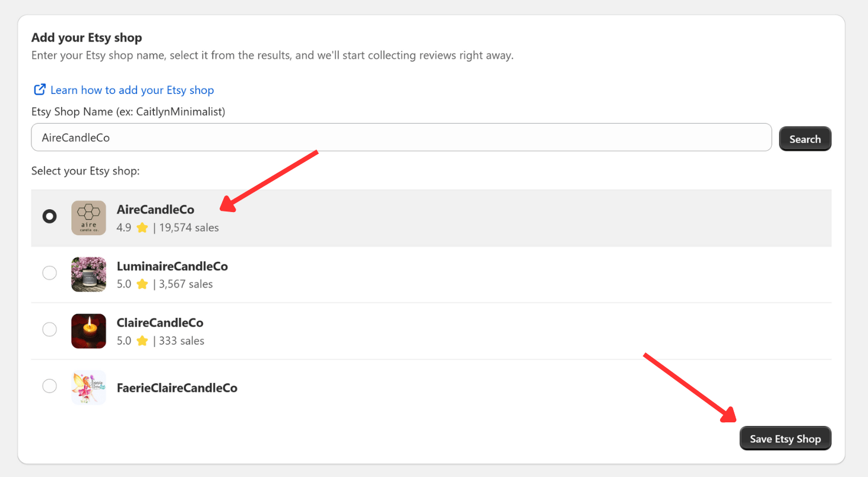Screen dimensions: 868x477
Task: Click the AireCandleCo shop name text
Action: tap(155, 210)
